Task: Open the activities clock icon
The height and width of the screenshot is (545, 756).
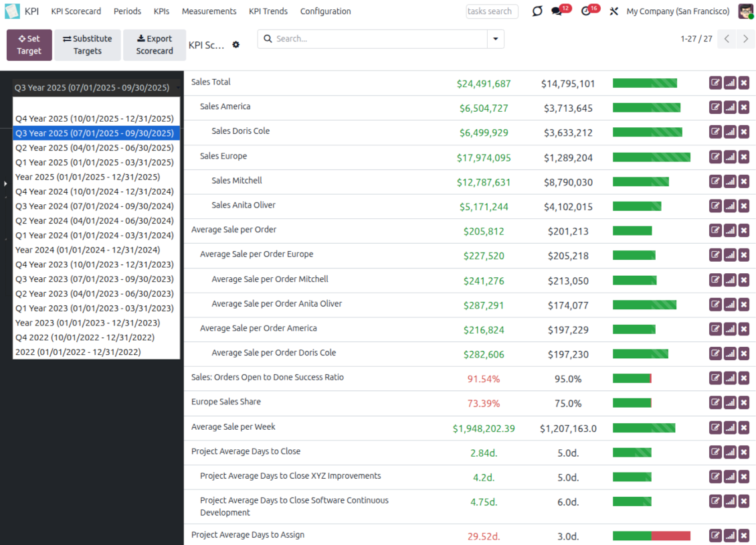Action: tap(586, 11)
